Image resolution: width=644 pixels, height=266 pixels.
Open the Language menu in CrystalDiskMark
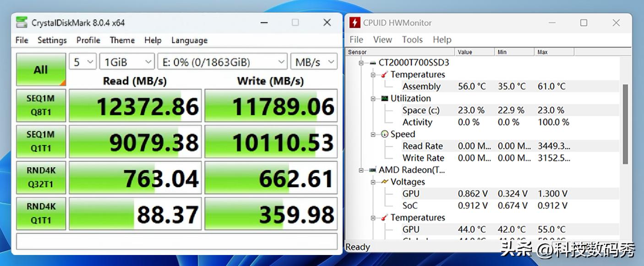(x=189, y=40)
